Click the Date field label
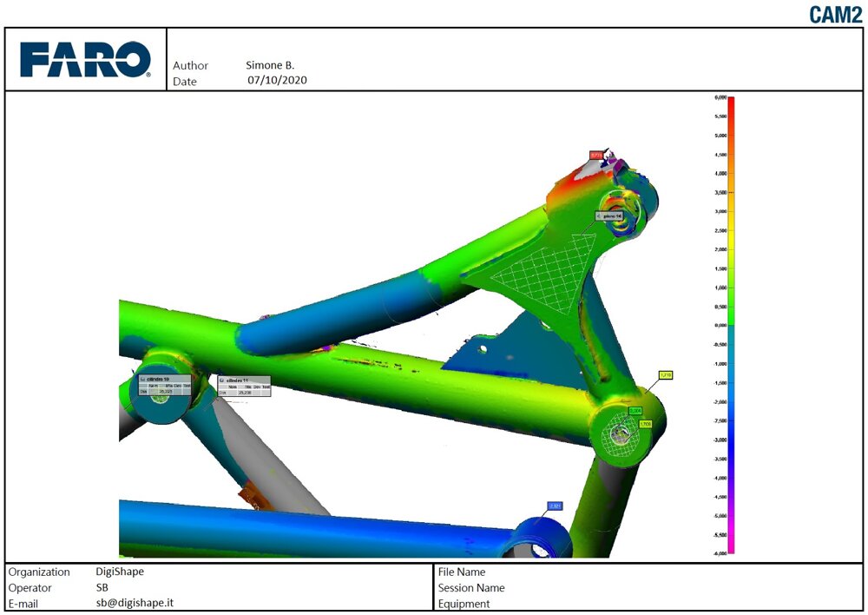Viewport: 868px width, 615px height. [185, 82]
